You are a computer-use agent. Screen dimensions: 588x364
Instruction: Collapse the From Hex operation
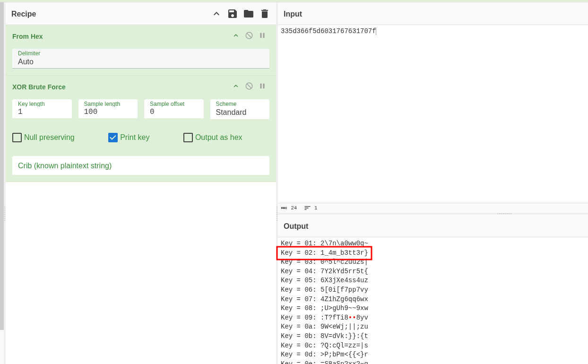tap(236, 35)
